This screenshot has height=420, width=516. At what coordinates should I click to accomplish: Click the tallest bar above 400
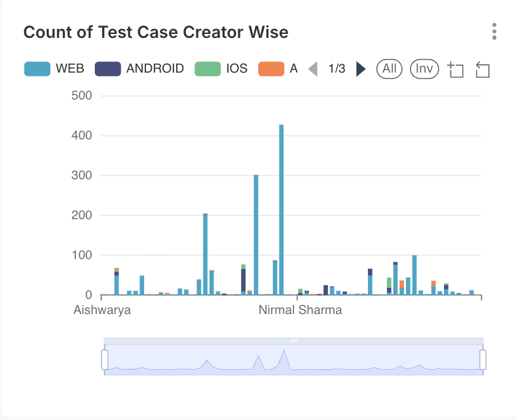[x=282, y=209]
